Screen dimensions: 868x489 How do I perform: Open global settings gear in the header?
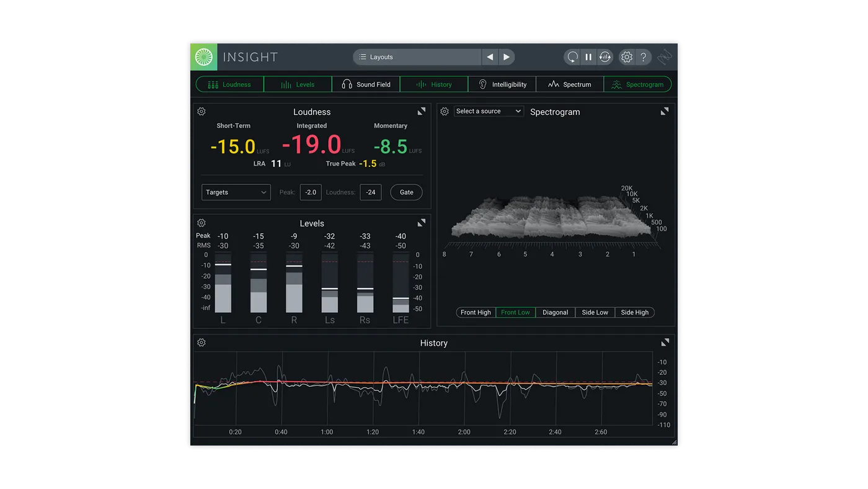(x=627, y=57)
